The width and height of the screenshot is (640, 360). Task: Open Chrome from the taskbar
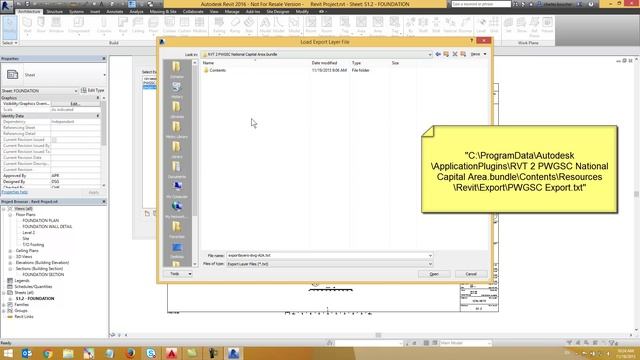click(47, 353)
